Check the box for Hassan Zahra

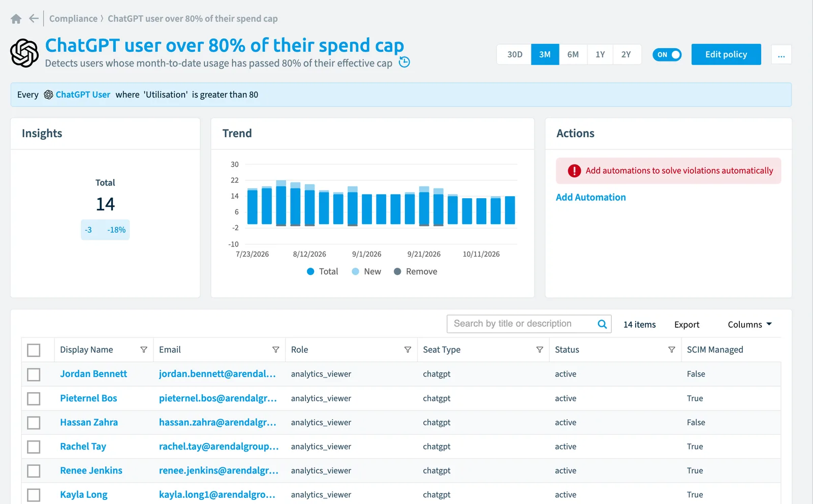34,423
